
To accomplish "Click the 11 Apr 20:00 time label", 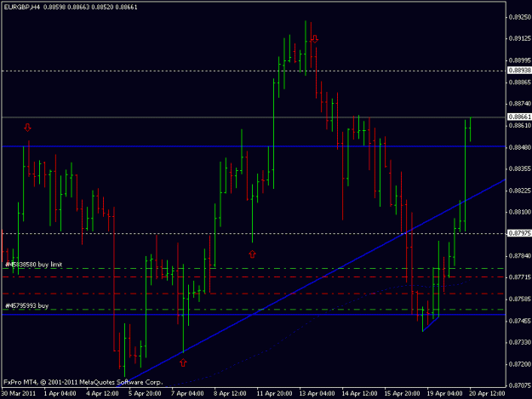I will 274,394.
